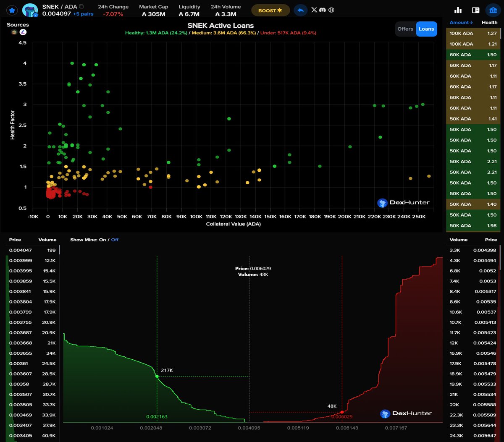Switch to the Offers tab
The image size is (504, 442).
(405, 29)
